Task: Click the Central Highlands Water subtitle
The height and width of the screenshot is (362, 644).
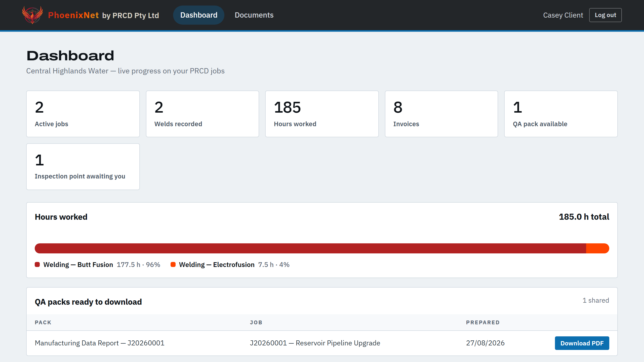Action: coord(126,71)
